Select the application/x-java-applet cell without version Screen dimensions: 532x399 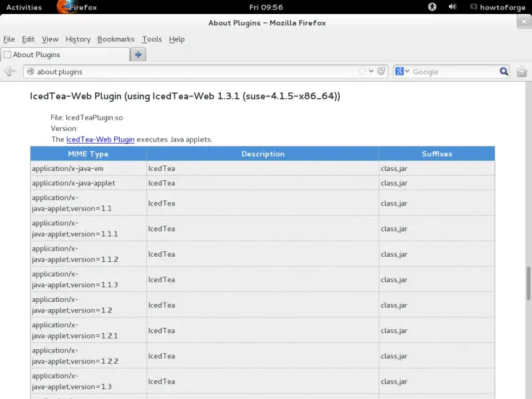88,183
